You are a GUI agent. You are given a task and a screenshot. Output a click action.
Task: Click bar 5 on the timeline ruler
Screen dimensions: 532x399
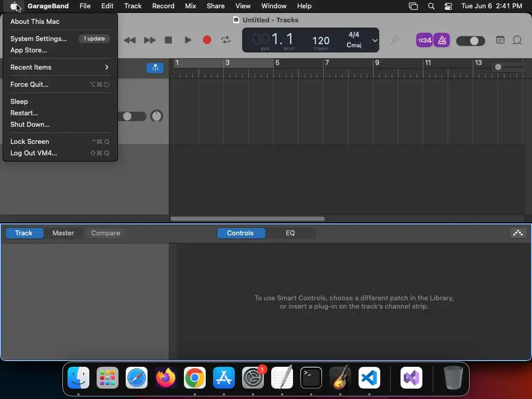[x=277, y=63]
